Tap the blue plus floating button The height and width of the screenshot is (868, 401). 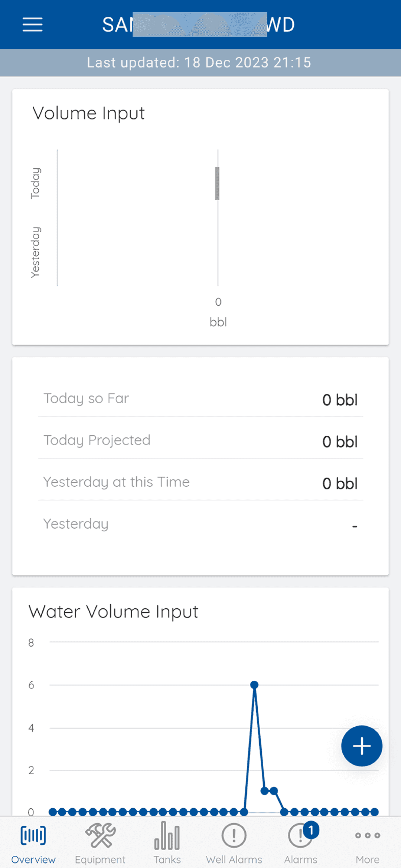(x=362, y=746)
